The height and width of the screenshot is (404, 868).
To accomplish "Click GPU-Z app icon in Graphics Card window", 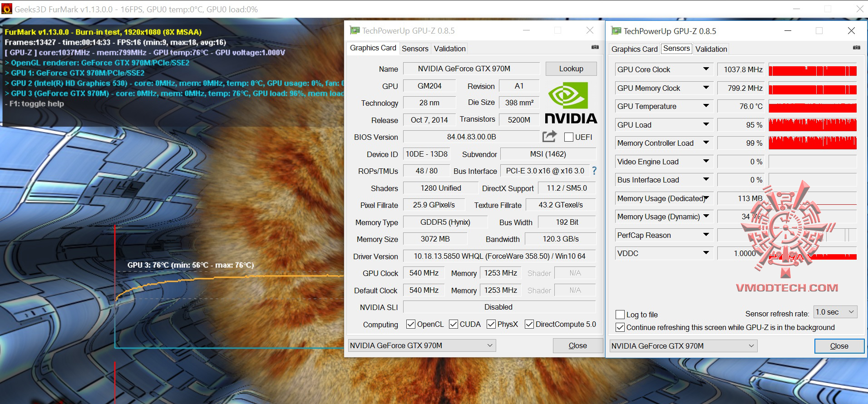I will tap(355, 30).
